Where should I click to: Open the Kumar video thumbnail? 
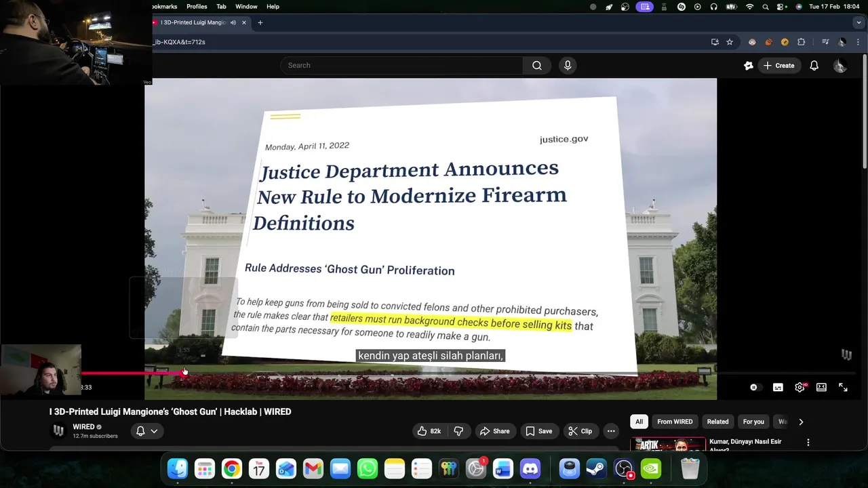pyautogui.click(x=668, y=445)
